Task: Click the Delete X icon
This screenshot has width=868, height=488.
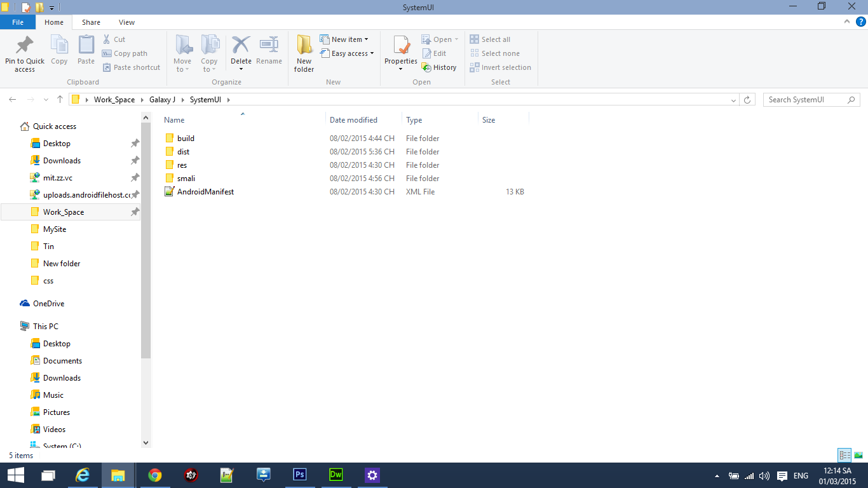Action: pos(241,45)
